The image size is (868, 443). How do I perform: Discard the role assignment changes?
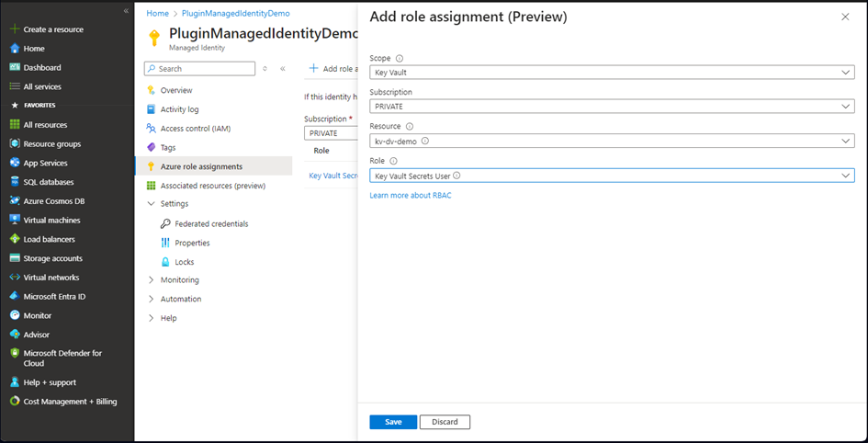click(x=445, y=422)
